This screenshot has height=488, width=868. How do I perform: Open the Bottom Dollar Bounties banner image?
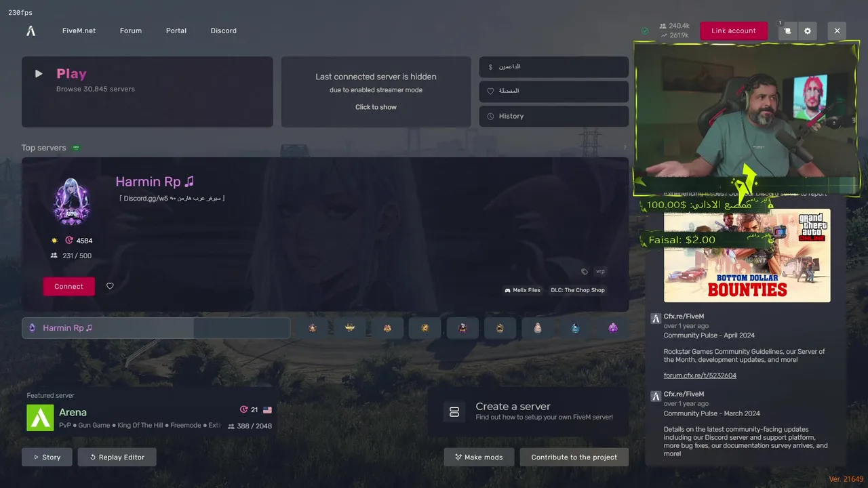[x=747, y=256]
